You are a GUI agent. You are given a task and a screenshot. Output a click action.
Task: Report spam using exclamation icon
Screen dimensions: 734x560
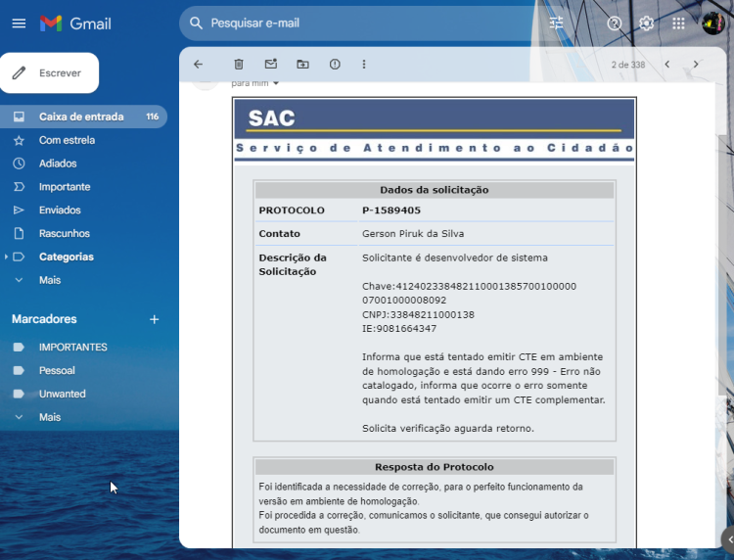tap(335, 65)
